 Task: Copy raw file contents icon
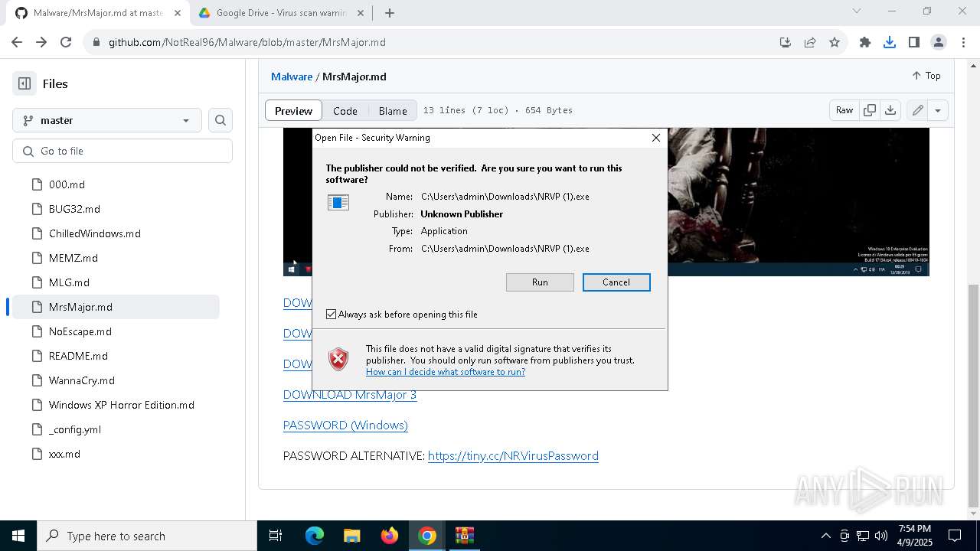[x=870, y=110]
